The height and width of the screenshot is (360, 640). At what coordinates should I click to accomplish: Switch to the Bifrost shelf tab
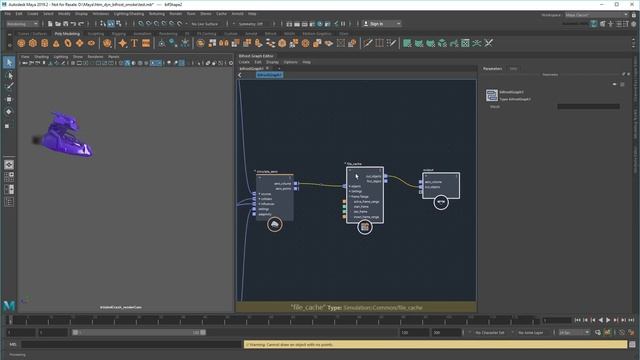(271, 34)
